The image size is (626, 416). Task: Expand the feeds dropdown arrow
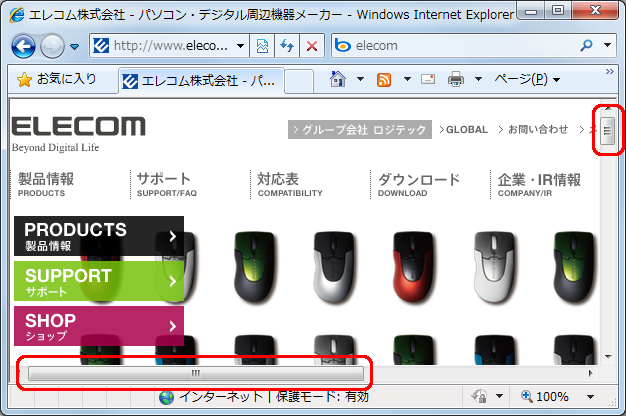point(407,79)
